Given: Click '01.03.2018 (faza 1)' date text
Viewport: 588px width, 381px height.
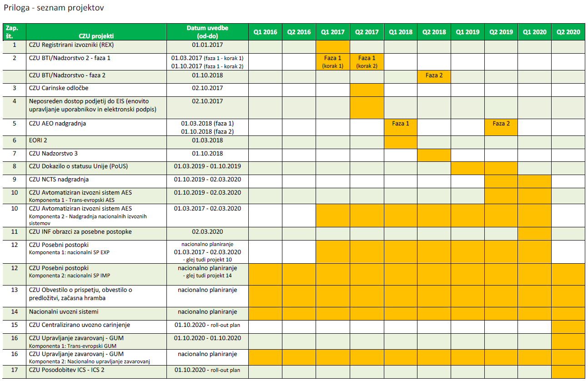Looking at the screenshot, I should coord(207,124).
